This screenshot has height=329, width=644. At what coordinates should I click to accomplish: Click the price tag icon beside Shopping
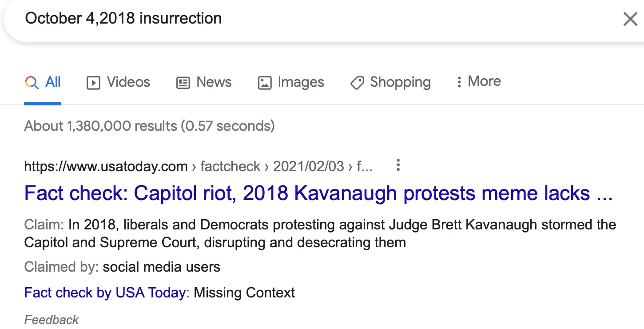[x=357, y=83]
